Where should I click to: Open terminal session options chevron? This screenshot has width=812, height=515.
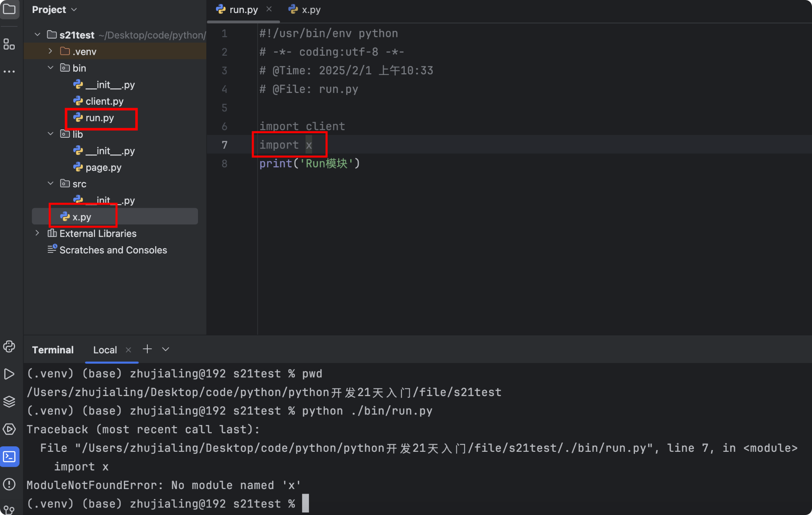[x=166, y=349]
